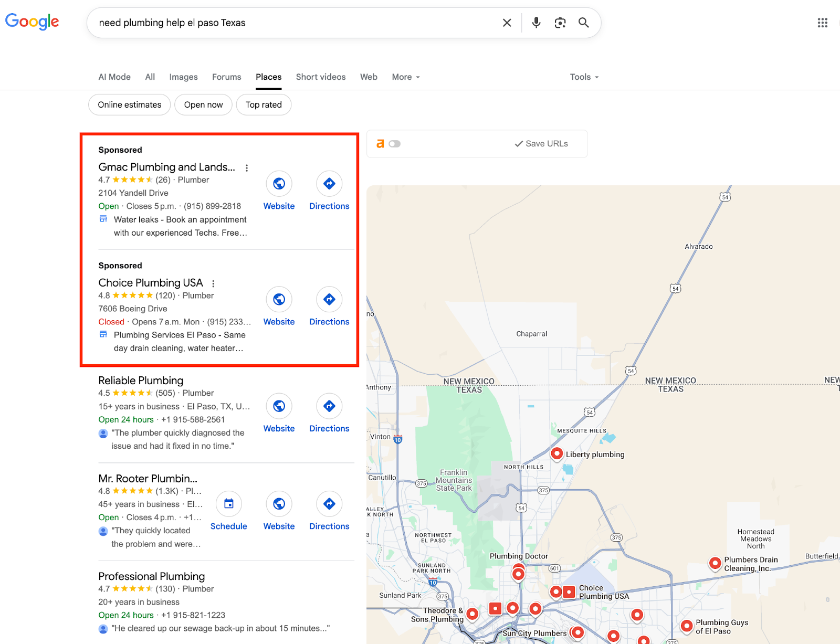Apply the Open now filter chip
Screen dimensions: 840x644
(204, 105)
